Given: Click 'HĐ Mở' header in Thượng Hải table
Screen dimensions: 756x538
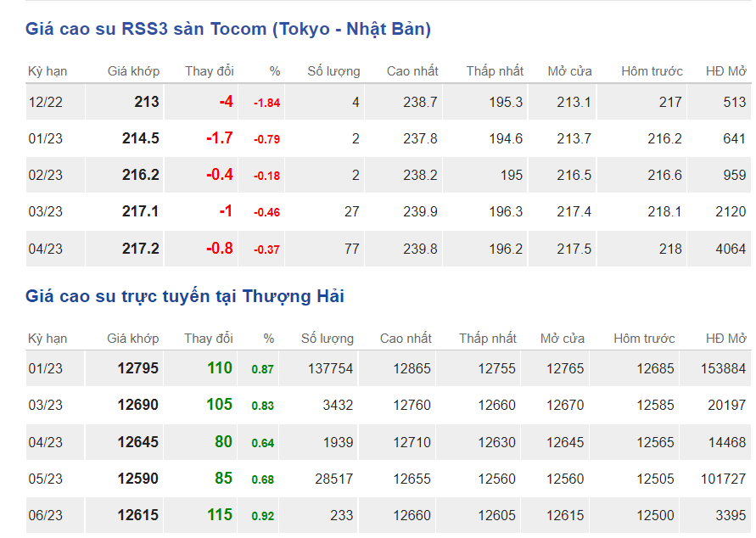Looking at the screenshot, I should click(725, 339).
